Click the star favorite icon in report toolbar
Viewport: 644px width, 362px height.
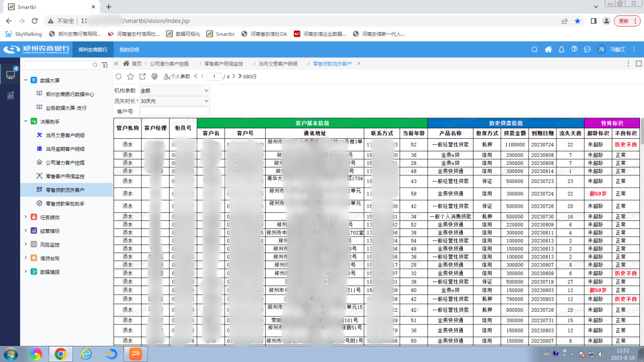130,76
